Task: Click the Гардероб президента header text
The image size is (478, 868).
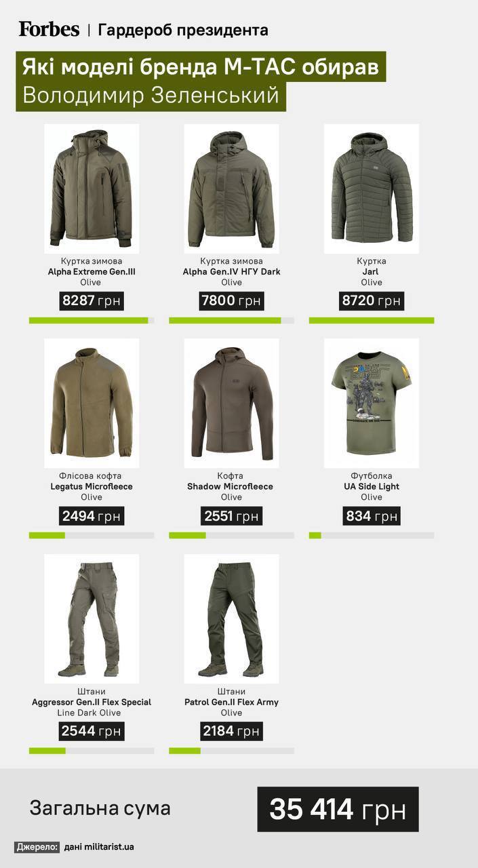Action: click(x=183, y=30)
